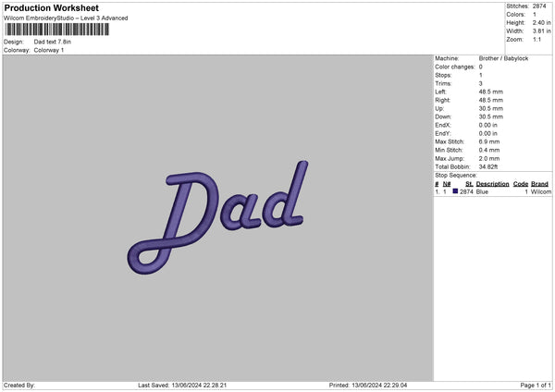Image resolution: width=555 pixels, height=392 pixels.
Task: Click the 'Stop Sequence:' heading
Action: tap(456, 176)
